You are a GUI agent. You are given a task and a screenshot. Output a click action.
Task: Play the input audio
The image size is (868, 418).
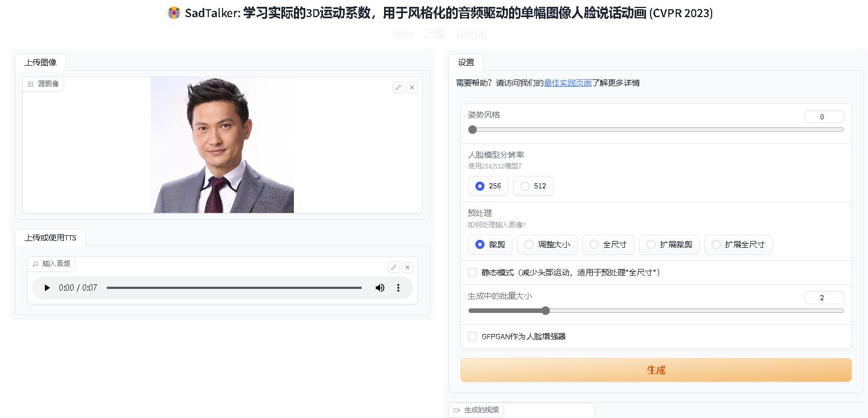47,288
